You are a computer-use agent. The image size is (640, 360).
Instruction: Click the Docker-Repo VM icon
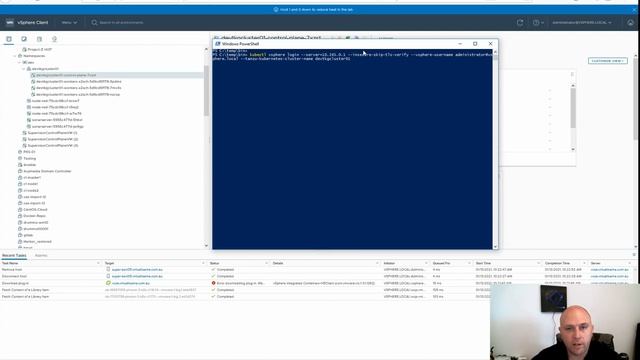(x=20, y=216)
